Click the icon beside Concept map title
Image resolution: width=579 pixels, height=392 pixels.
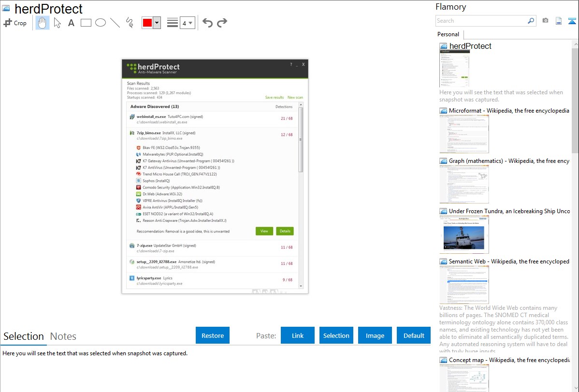point(444,360)
